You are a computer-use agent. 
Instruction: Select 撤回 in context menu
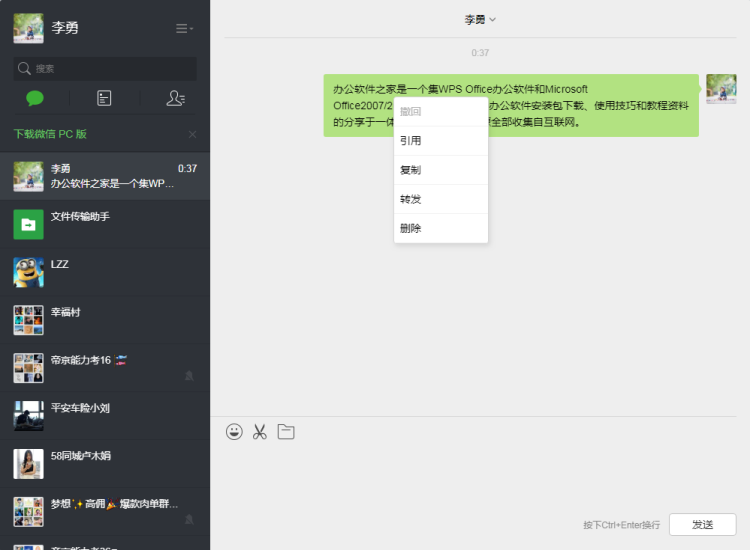[441, 112]
